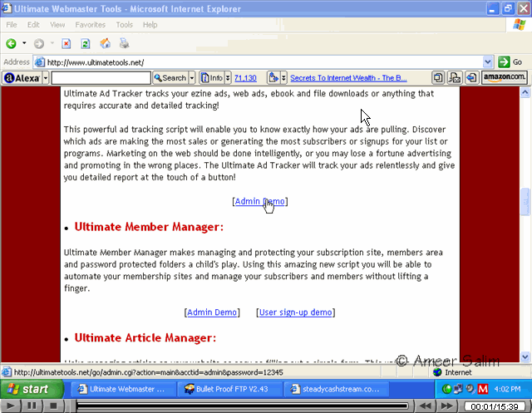Click the greyed Forward arrow button
Image resolution: width=532 pixels, height=413 pixels.
pos(39,44)
